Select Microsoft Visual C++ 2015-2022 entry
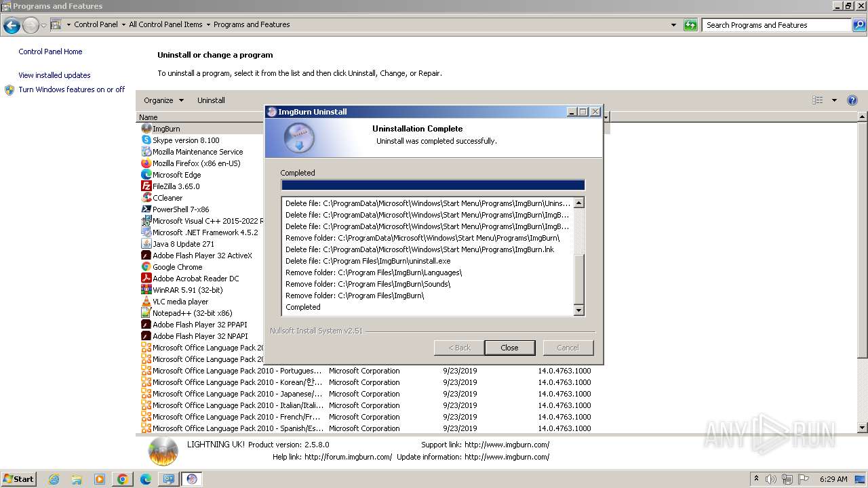The width and height of the screenshot is (868, 488). 203,221
